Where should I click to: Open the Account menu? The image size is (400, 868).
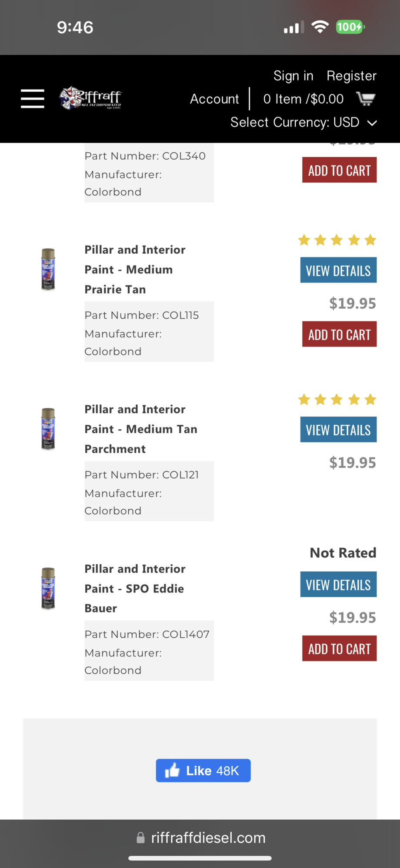pyautogui.click(x=214, y=99)
